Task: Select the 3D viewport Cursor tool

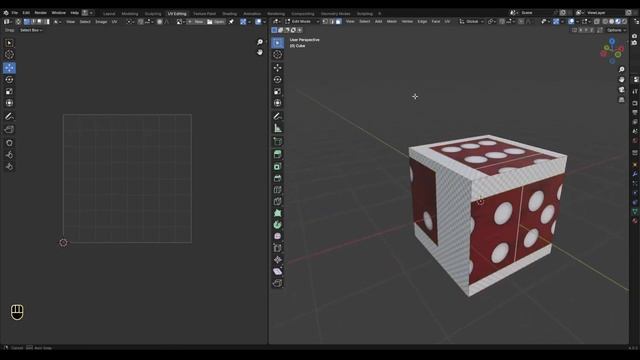Action: coord(278,54)
